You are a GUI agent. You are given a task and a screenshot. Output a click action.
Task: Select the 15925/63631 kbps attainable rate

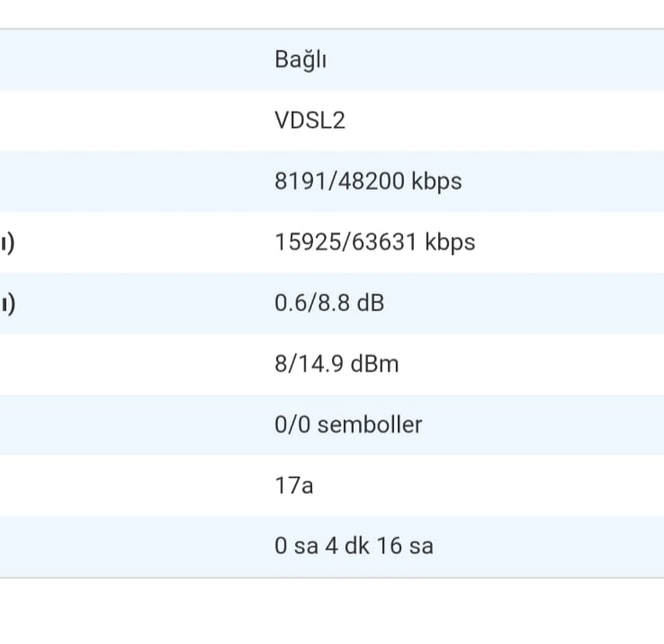point(375,242)
